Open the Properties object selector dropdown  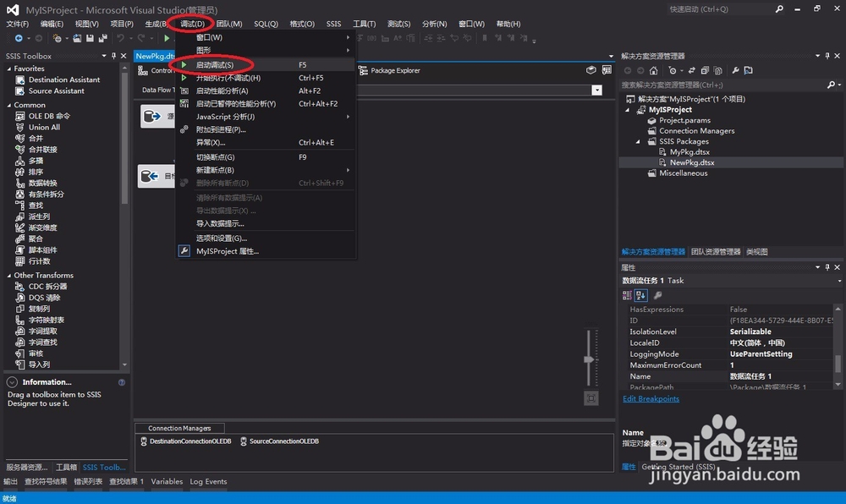pos(839,281)
